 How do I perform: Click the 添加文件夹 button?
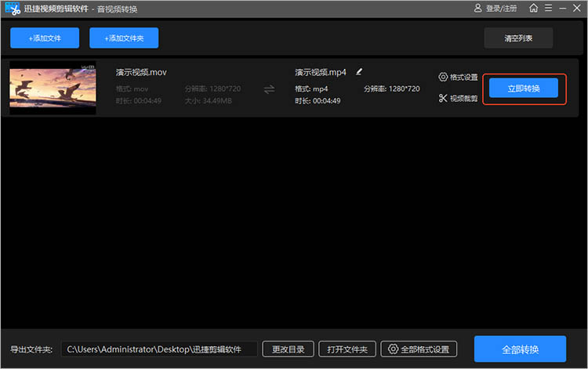pos(124,38)
